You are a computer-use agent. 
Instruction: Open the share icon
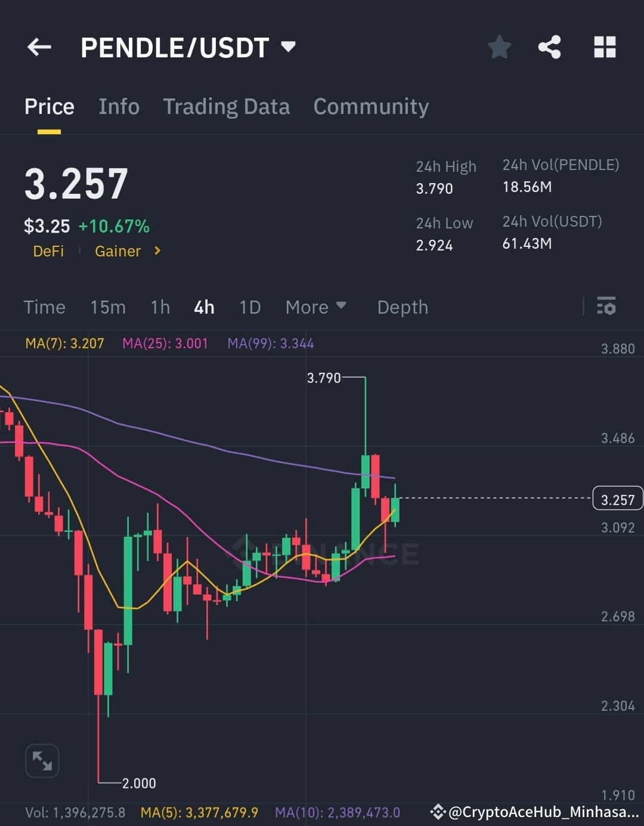(x=549, y=48)
